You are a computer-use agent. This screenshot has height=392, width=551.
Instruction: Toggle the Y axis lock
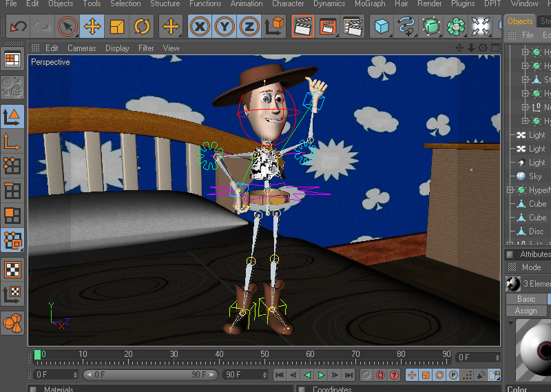coord(225,26)
